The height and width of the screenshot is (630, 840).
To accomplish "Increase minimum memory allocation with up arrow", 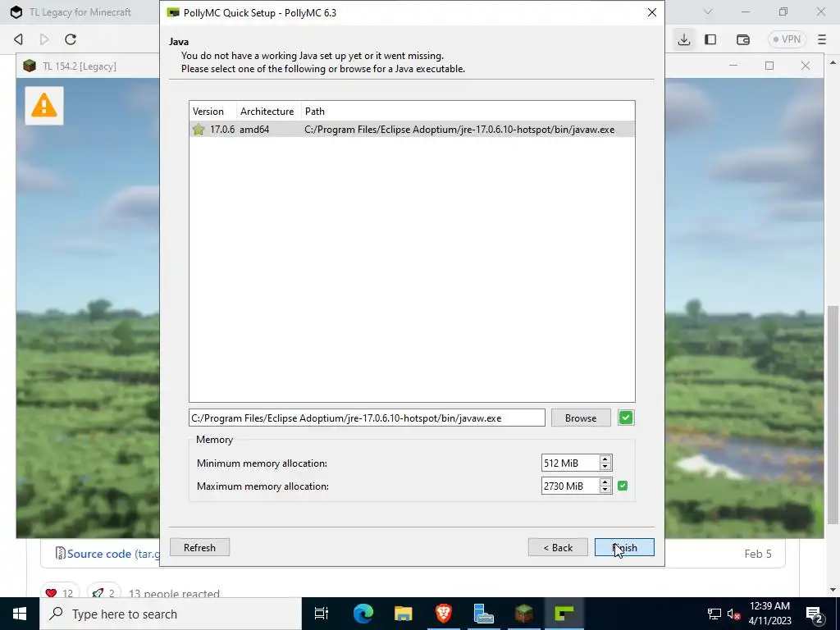I will coord(605,459).
